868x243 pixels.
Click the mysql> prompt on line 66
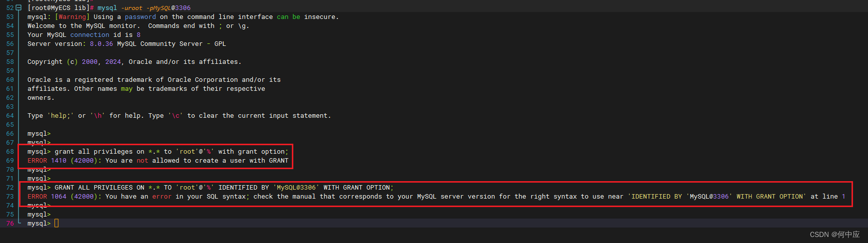point(39,134)
